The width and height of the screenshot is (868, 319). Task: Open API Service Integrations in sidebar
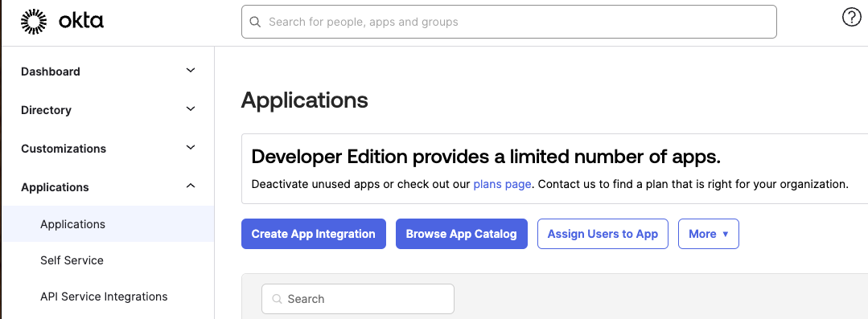click(x=104, y=297)
